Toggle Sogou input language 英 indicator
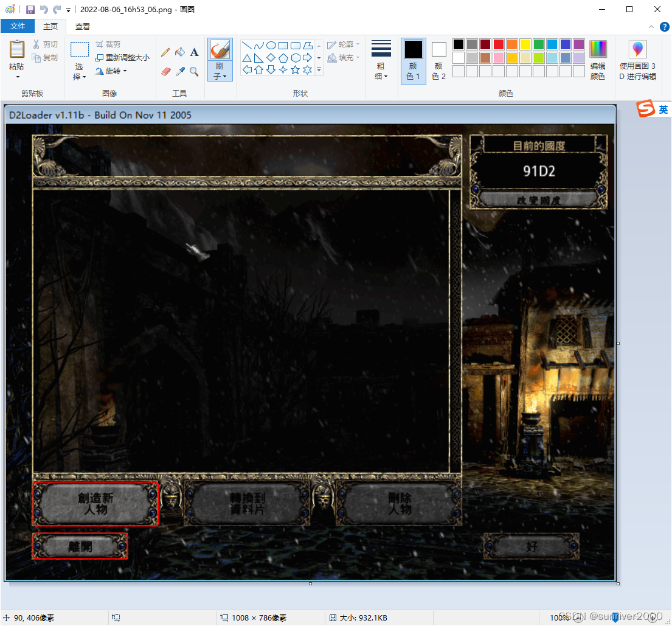This screenshot has width=672, height=626. (663, 110)
